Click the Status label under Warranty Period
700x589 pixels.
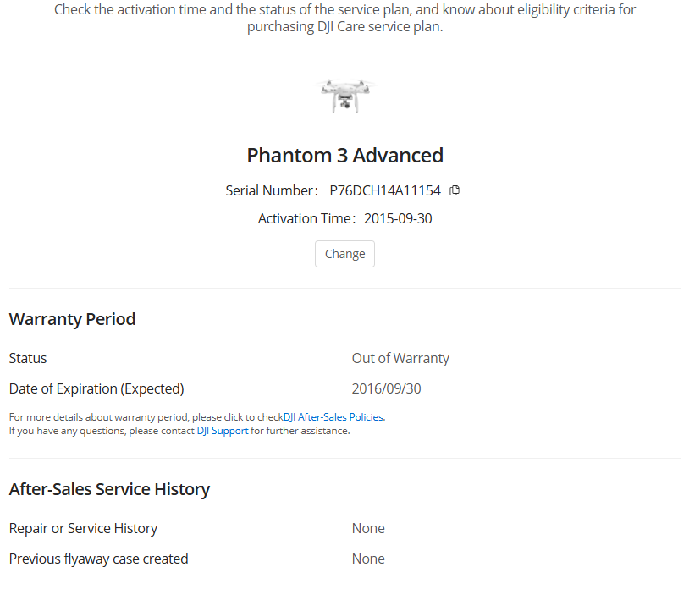tap(28, 358)
